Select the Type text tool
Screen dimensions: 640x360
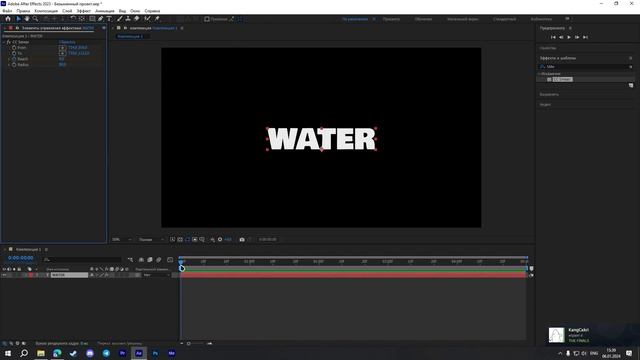click(x=109, y=19)
